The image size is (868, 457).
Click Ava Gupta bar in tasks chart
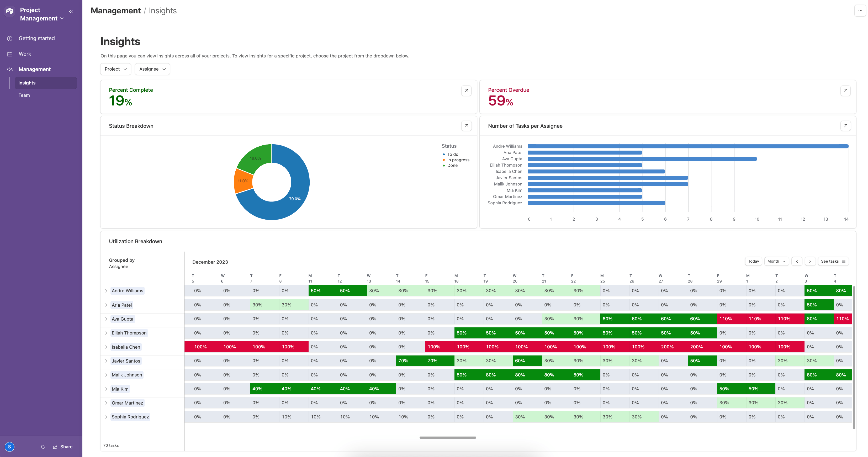642,159
